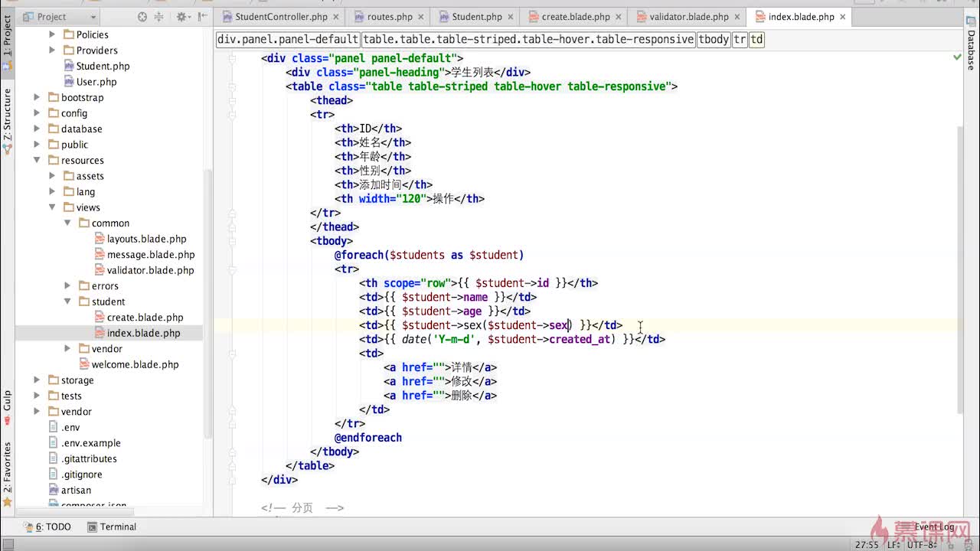The image size is (980, 551).
Task: Click the collapse-all icon in Project panel header
Action: point(160,16)
